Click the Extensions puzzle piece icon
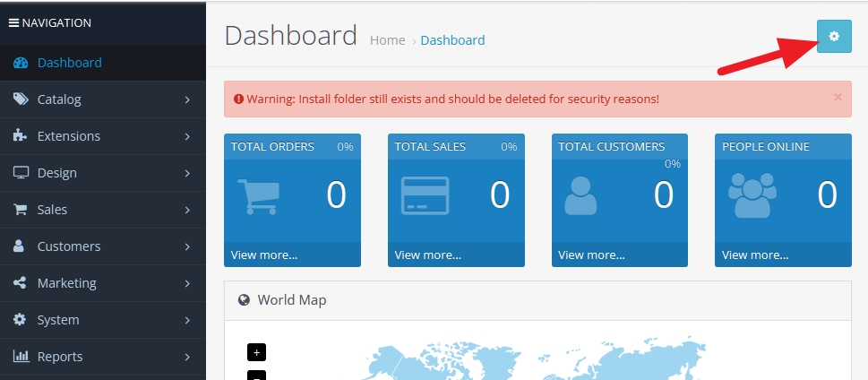 (20, 135)
